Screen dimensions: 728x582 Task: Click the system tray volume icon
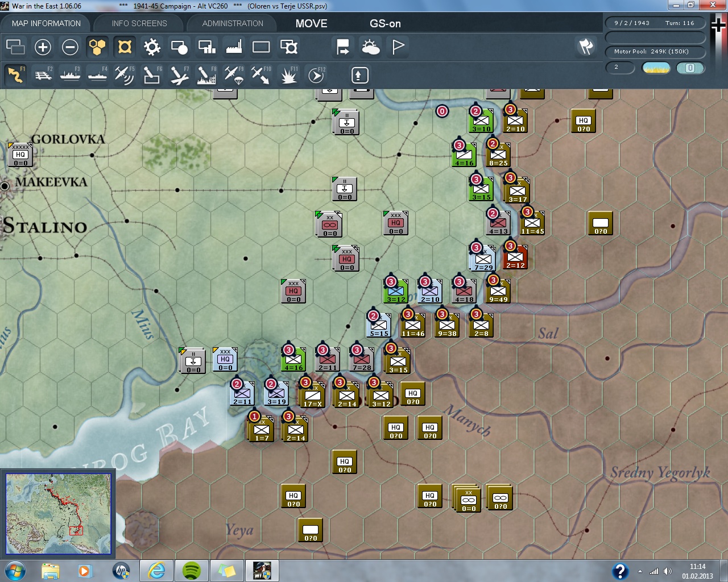[668, 571]
